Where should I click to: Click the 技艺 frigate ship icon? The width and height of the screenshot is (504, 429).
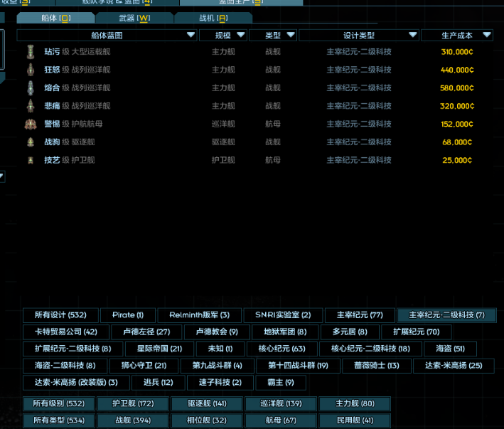pyautogui.click(x=31, y=160)
